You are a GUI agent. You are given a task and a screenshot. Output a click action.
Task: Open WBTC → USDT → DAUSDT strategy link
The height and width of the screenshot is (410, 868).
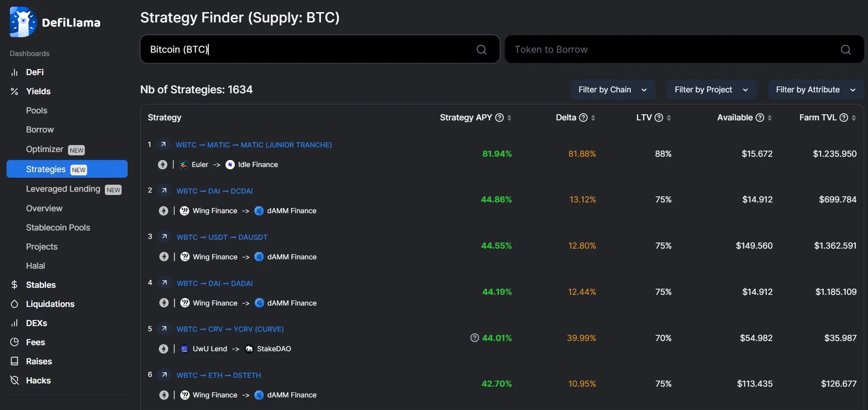tap(222, 237)
